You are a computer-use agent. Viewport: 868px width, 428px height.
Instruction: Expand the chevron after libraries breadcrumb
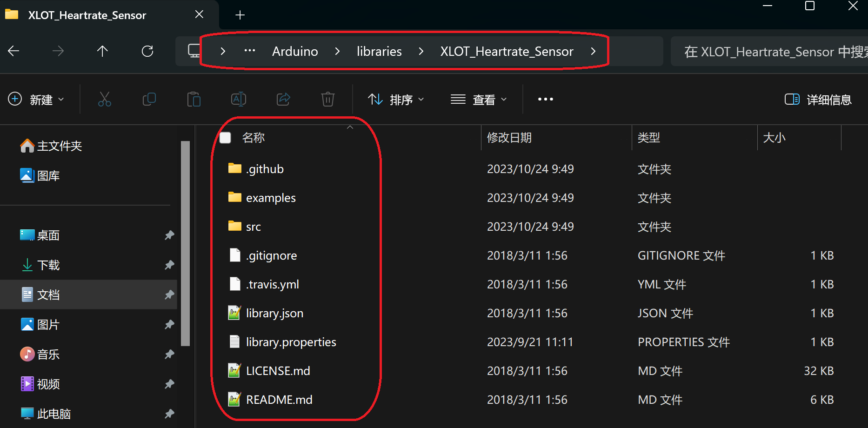click(421, 51)
